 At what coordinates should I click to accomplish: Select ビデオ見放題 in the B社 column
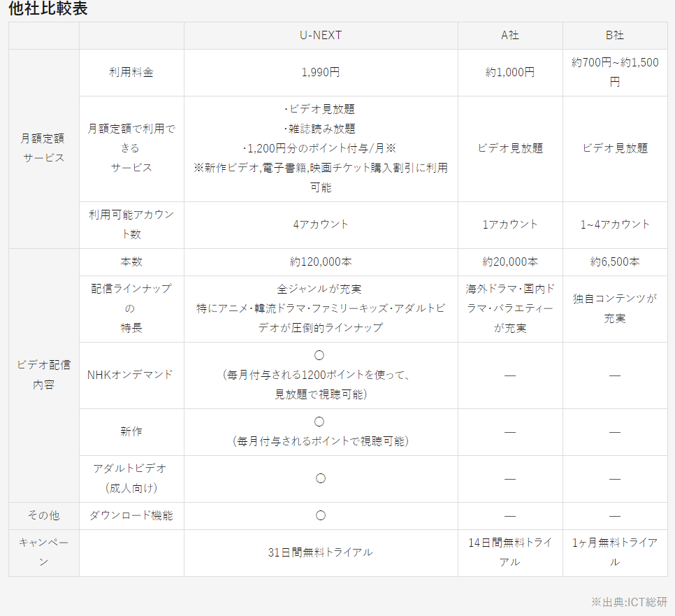click(x=615, y=149)
